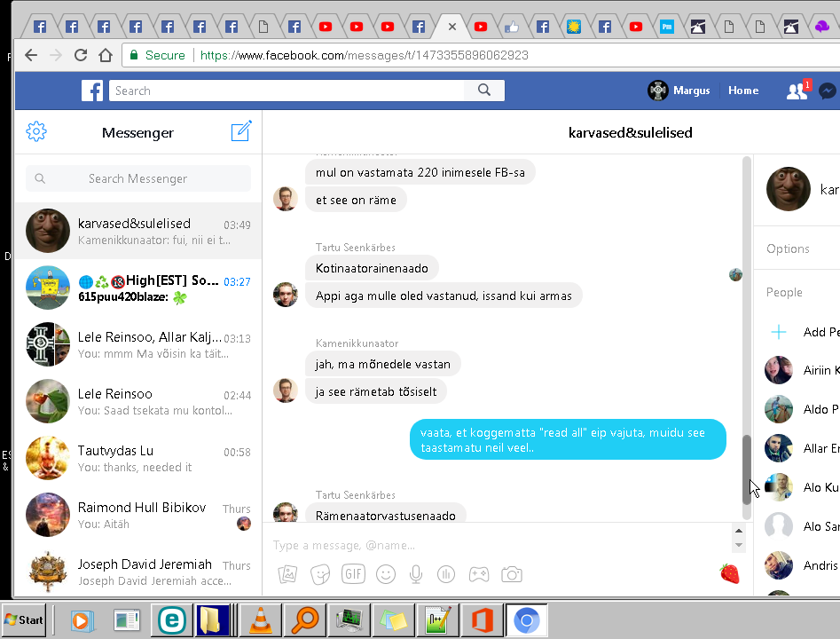This screenshot has height=639, width=840.
Task: Open karvased&sulelised conversation
Action: 138,231
